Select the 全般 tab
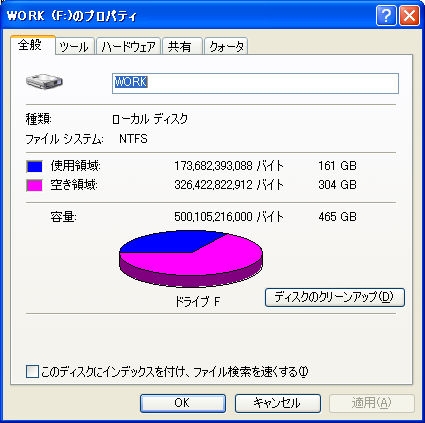This screenshot has height=423, width=425. (x=32, y=44)
